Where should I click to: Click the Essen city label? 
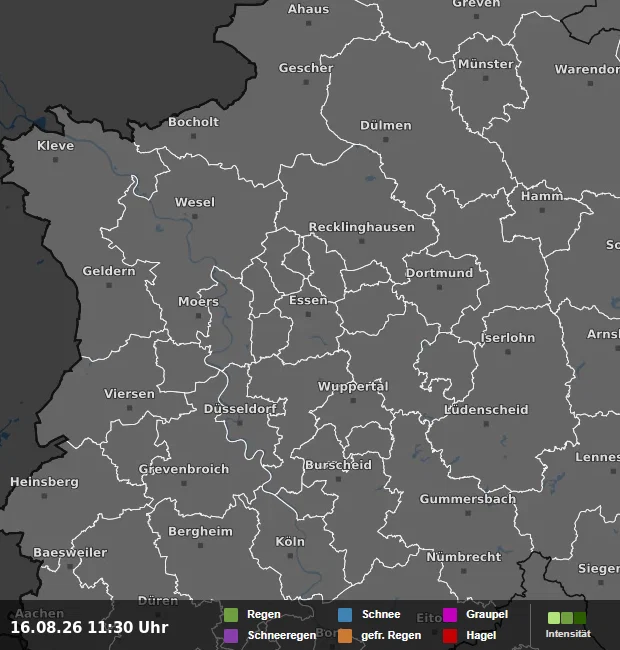point(308,300)
